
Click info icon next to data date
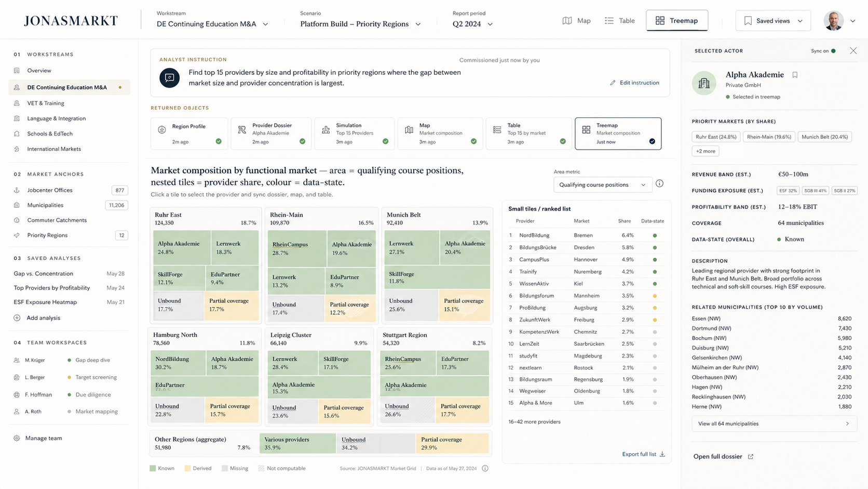(x=485, y=468)
